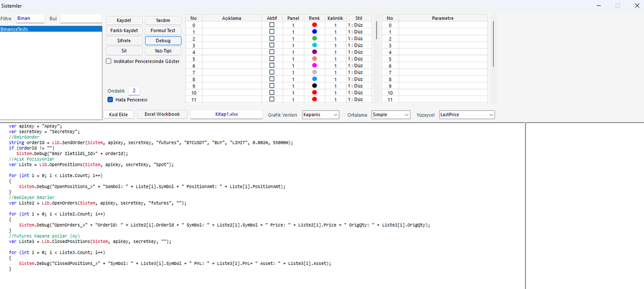644x289 pixels.
Task: Click the Lib.ClosedPositions code line
Action: click(x=90, y=241)
